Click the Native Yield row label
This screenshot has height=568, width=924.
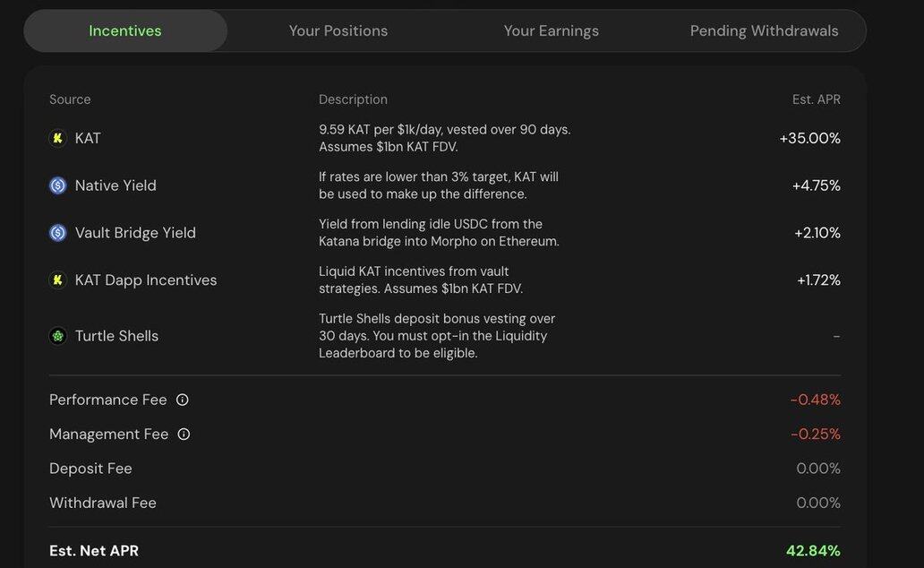click(x=115, y=185)
